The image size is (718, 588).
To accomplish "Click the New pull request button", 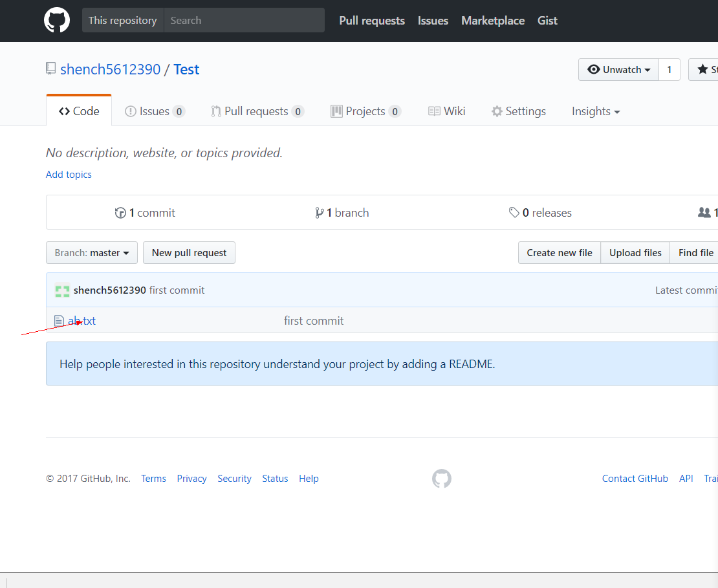I will (x=189, y=253).
